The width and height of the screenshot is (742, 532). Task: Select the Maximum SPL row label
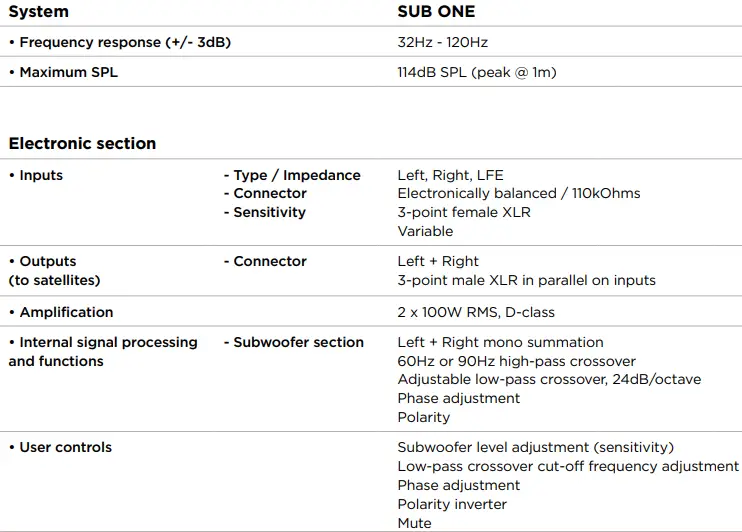(63, 72)
